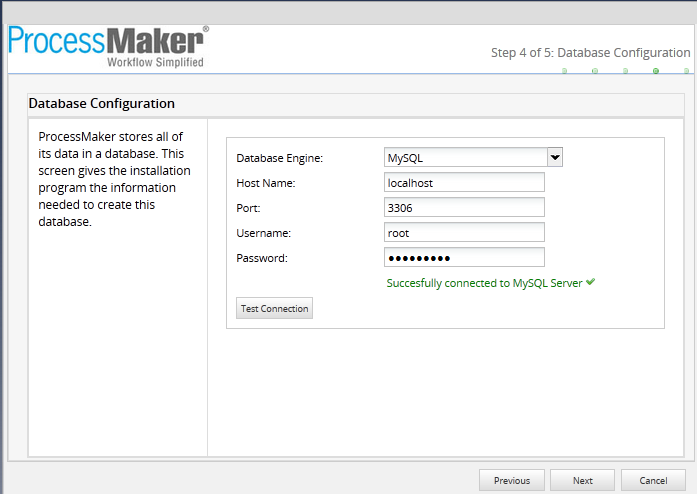Viewport: 697px width, 494px height.
Task: Go back with the Previous button
Action: click(512, 481)
